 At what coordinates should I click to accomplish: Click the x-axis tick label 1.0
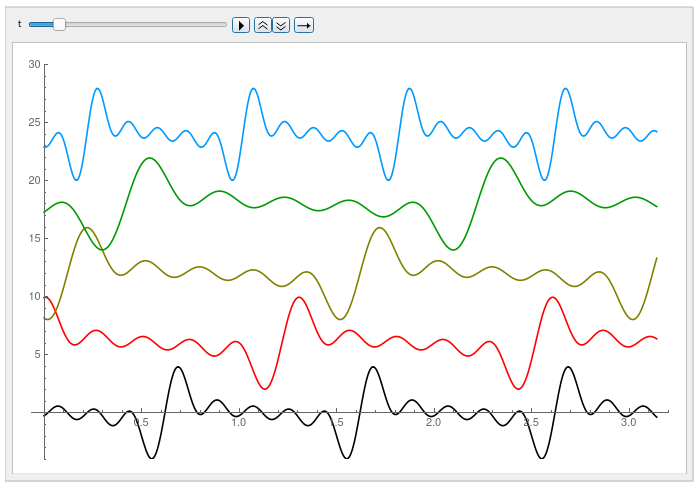(x=238, y=423)
